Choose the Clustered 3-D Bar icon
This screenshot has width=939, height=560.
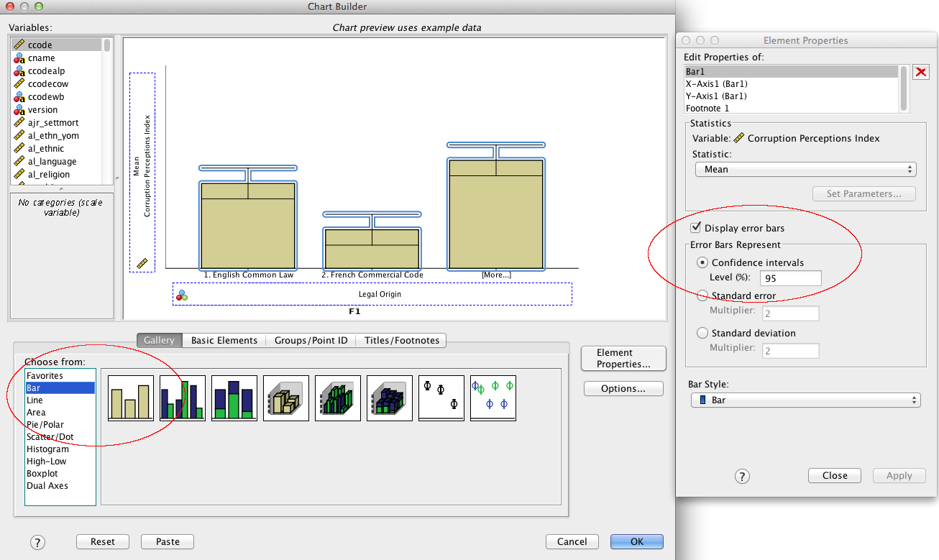[x=338, y=398]
